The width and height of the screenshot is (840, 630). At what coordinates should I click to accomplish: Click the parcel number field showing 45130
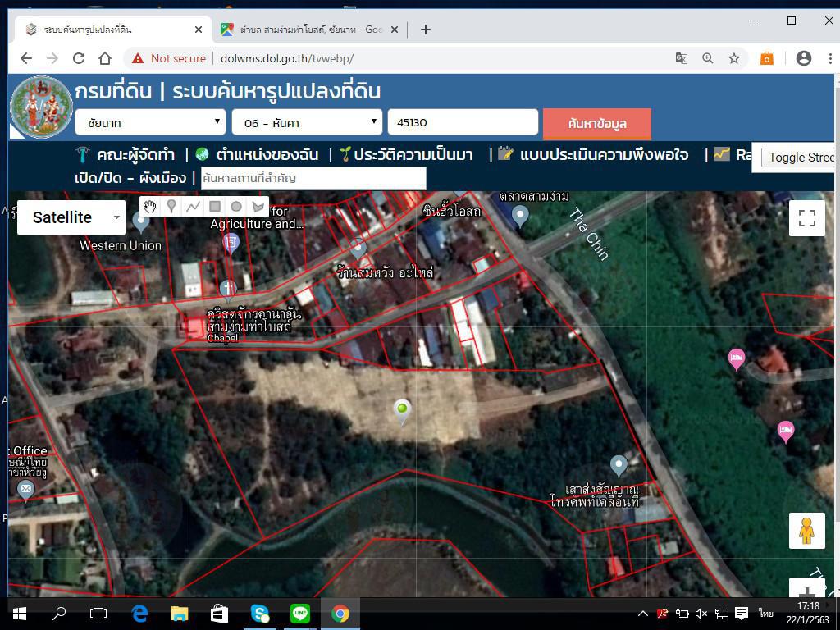pyautogui.click(x=462, y=122)
